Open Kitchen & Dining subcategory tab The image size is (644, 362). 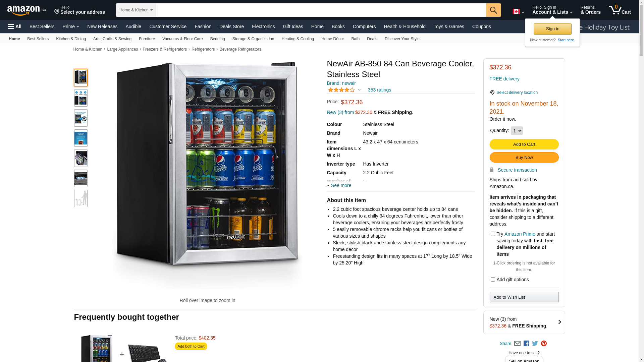(x=71, y=39)
